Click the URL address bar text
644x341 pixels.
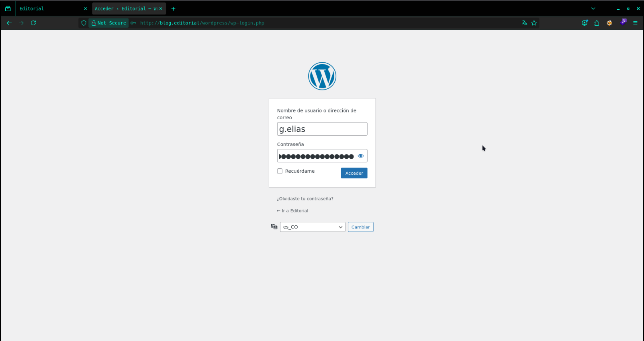202,23
